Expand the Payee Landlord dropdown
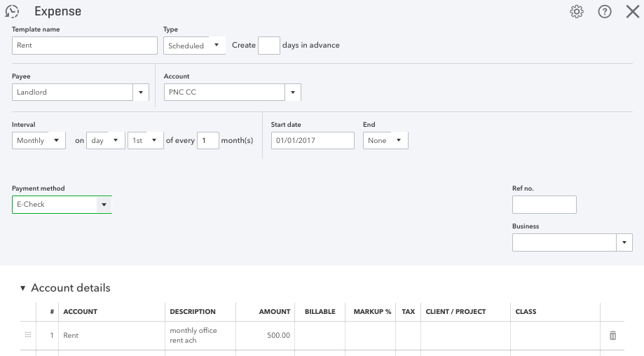 141,93
